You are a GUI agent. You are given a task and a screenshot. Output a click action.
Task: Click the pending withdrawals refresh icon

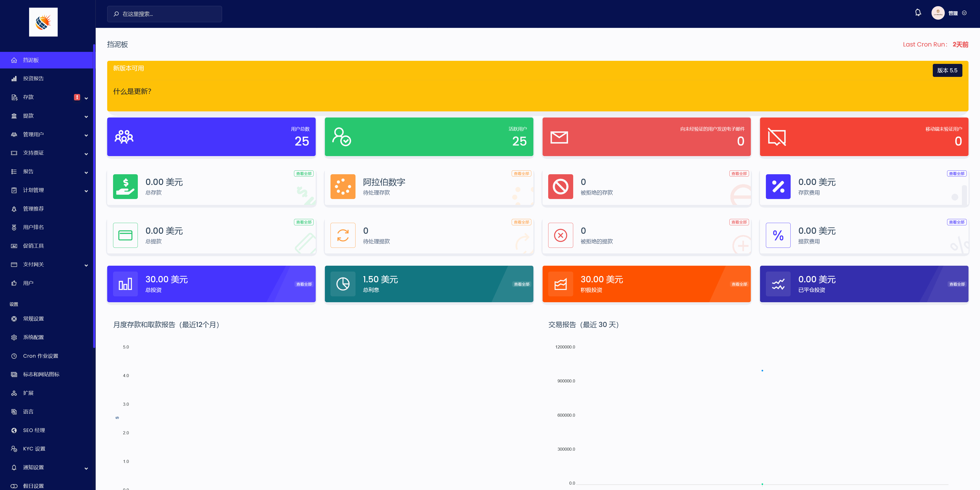tap(343, 235)
